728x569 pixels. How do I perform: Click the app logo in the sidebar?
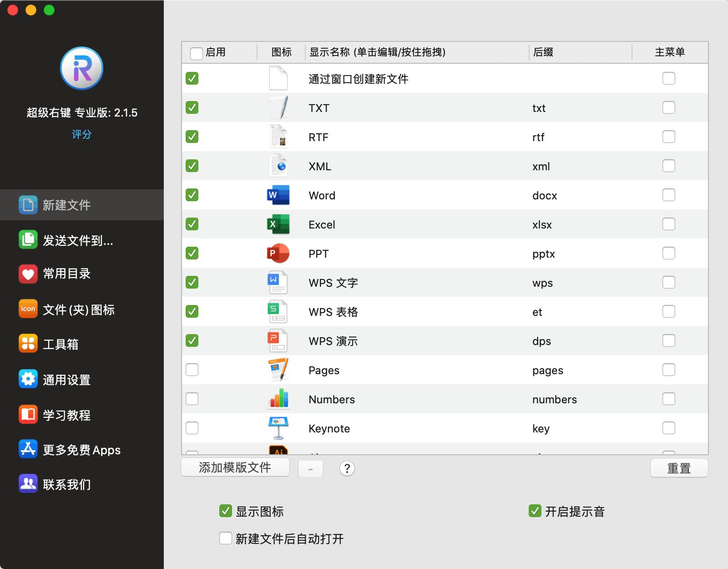pos(82,69)
